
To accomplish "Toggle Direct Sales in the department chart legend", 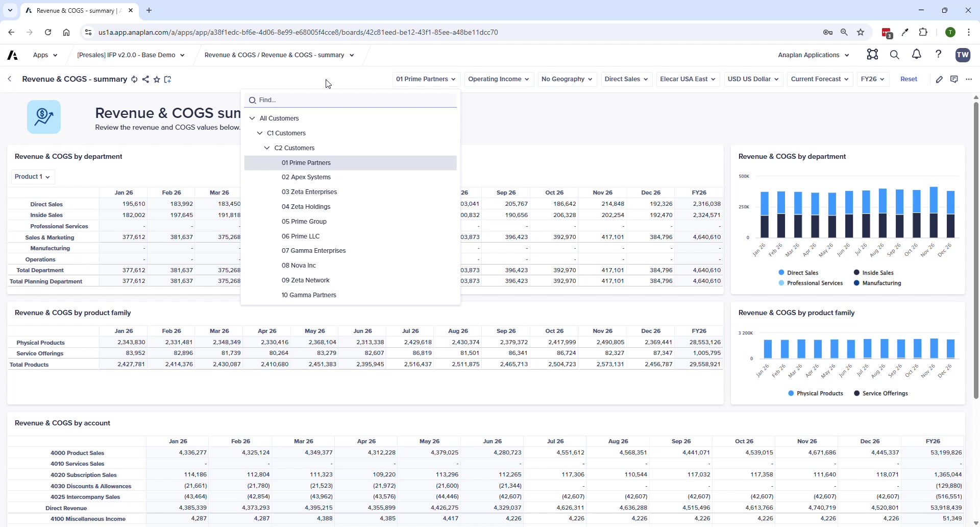I will [x=802, y=273].
